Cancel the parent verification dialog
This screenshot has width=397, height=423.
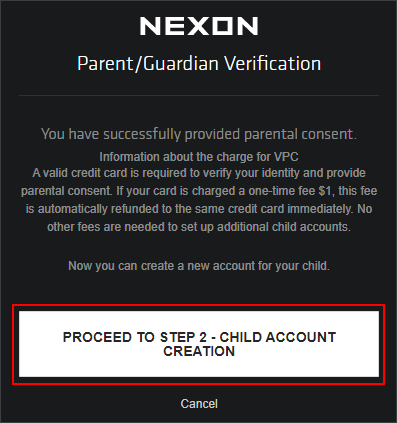pos(199,404)
